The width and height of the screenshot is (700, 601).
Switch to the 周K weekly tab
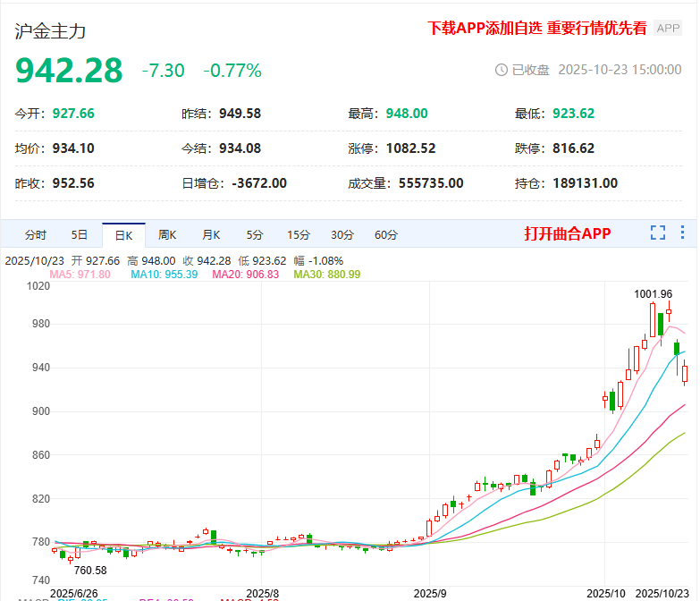click(x=167, y=235)
